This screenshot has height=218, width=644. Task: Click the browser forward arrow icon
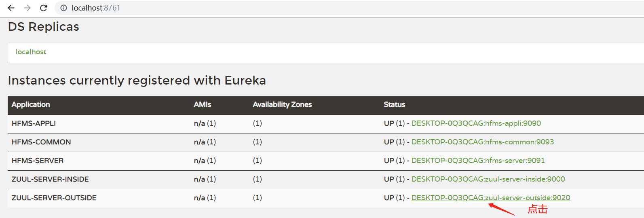click(x=27, y=8)
